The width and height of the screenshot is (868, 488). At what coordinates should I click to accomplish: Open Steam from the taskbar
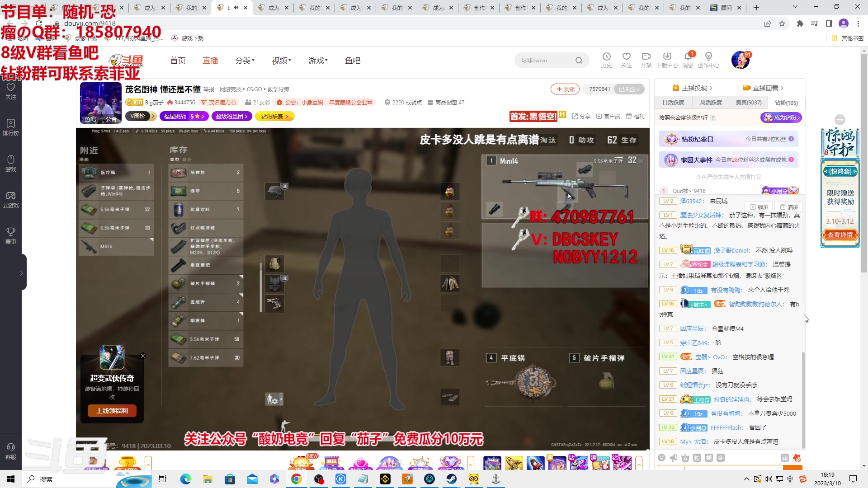tap(451, 479)
